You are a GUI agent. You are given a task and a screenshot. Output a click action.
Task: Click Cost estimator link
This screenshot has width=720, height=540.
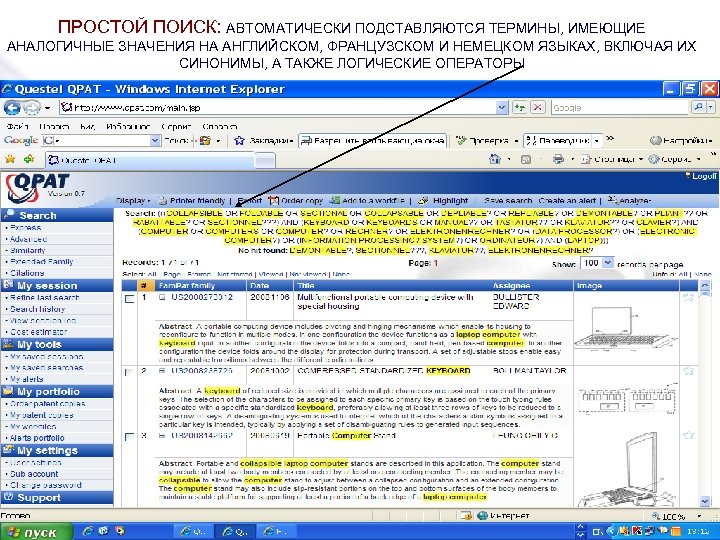click(39, 332)
